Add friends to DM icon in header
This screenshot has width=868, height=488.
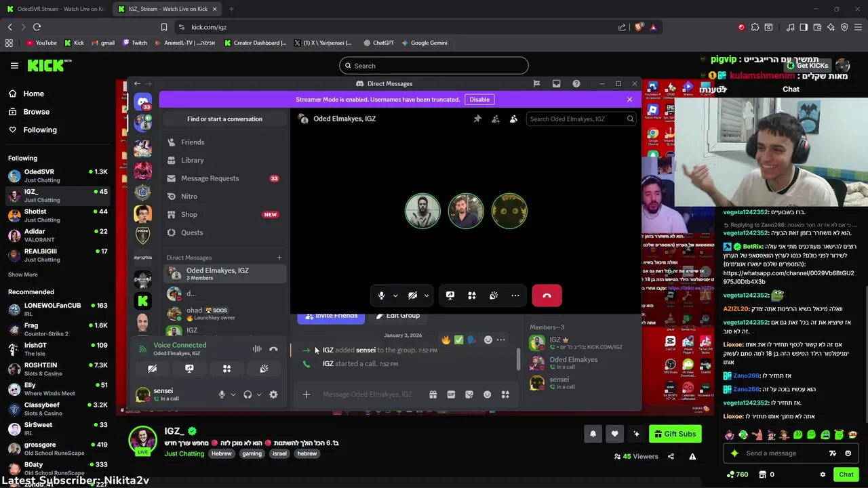[496, 119]
